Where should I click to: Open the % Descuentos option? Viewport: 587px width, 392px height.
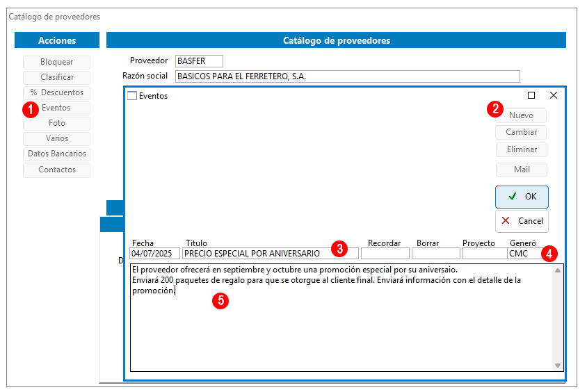[56, 92]
